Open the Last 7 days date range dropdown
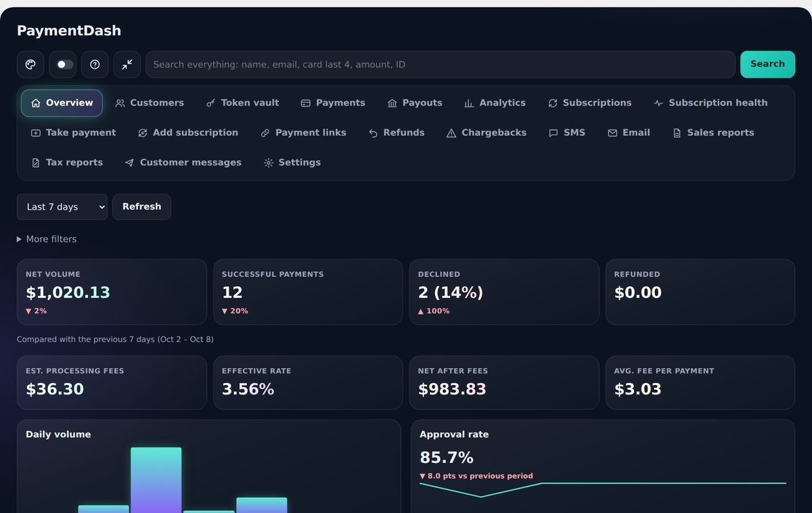 click(62, 207)
